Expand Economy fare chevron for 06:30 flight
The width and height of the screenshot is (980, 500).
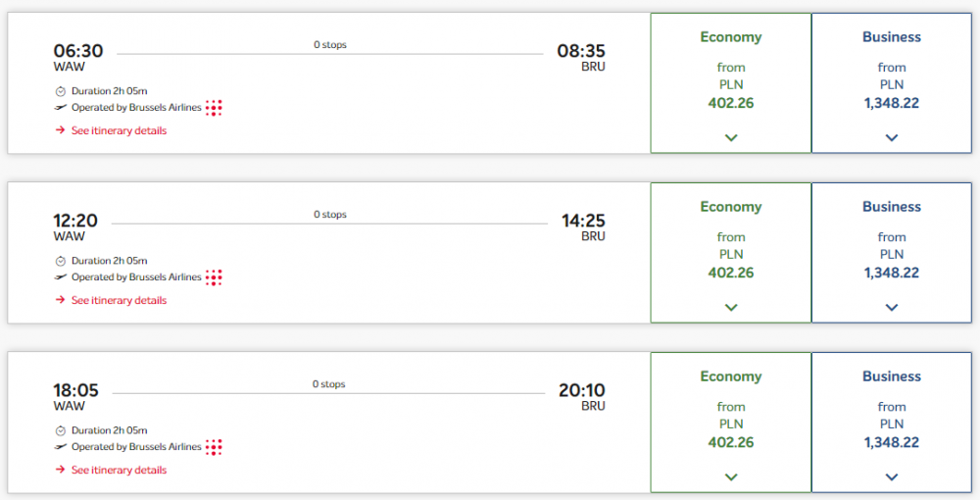coord(731,137)
